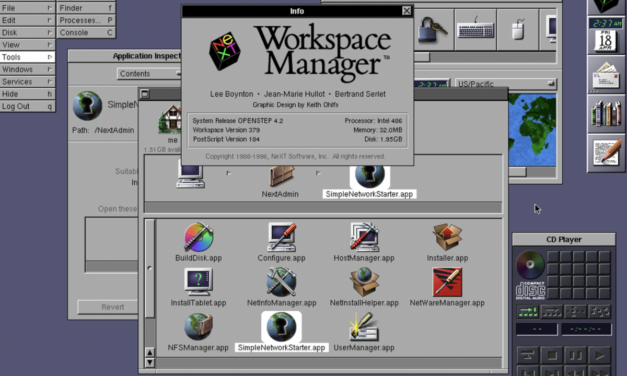
Task: Open BuildDisk.app icon
Action: 198,237
